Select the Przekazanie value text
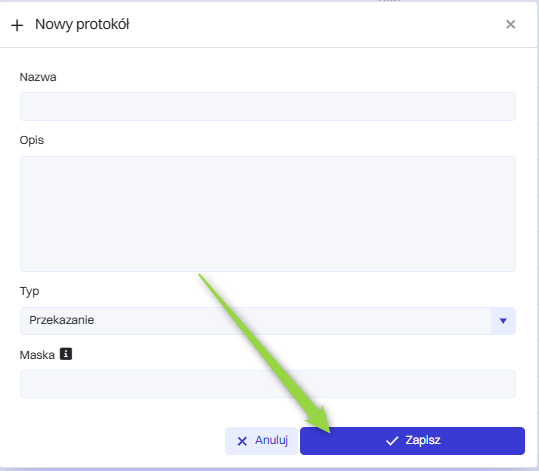 62,320
